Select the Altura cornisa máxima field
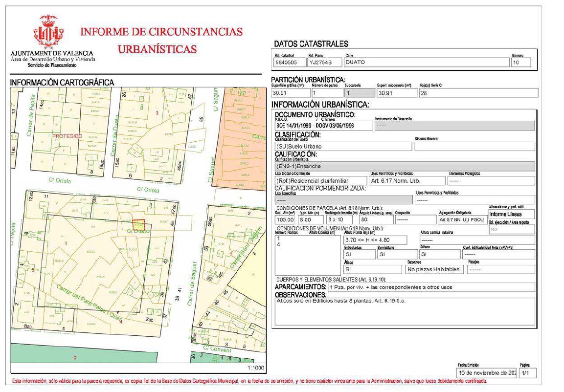This screenshot has height=392, width=564. (477, 240)
